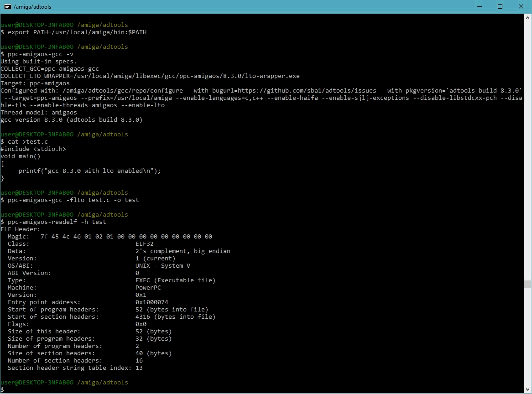Viewport: 532px width, 394px height.
Task: Click the '1 (current)' version value
Action: (156, 259)
